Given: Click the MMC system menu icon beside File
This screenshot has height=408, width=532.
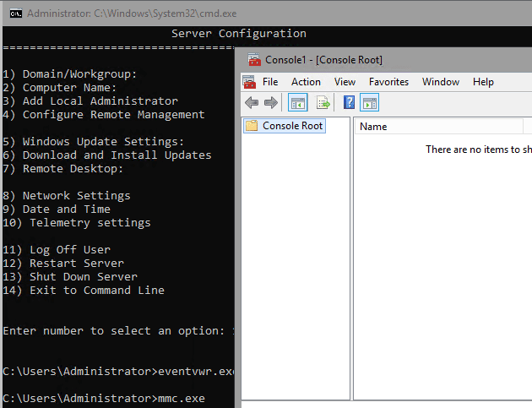Looking at the screenshot, I should [249, 82].
